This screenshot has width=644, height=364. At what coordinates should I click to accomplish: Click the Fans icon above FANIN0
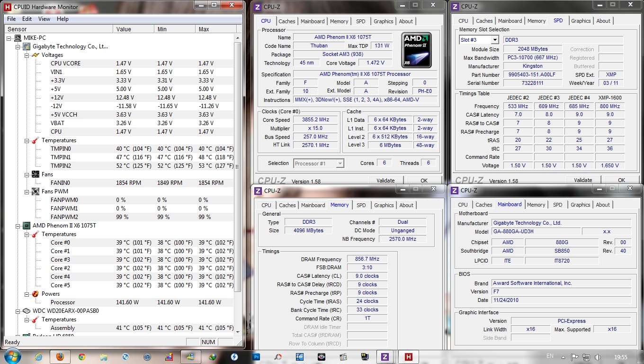point(36,174)
